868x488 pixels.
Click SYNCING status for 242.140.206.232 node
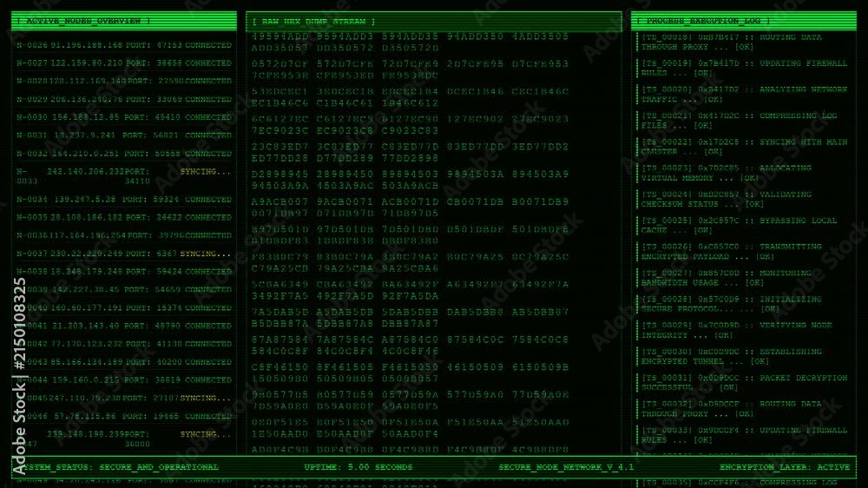(x=206, y=172)
